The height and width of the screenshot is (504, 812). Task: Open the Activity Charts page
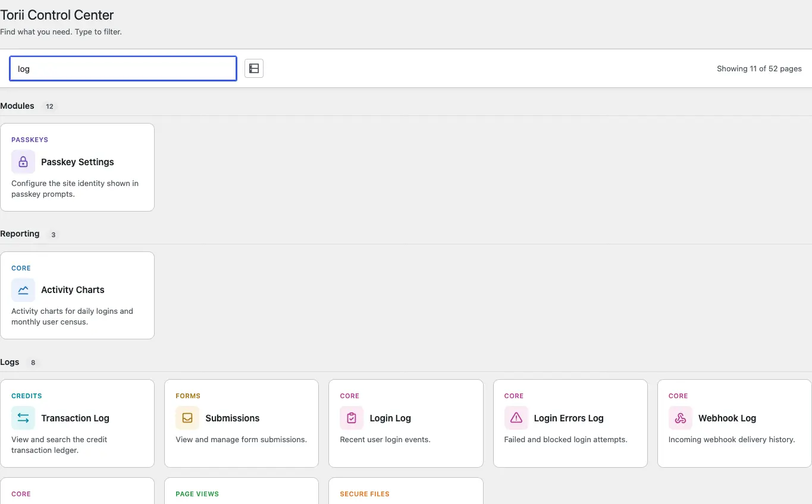77,295
